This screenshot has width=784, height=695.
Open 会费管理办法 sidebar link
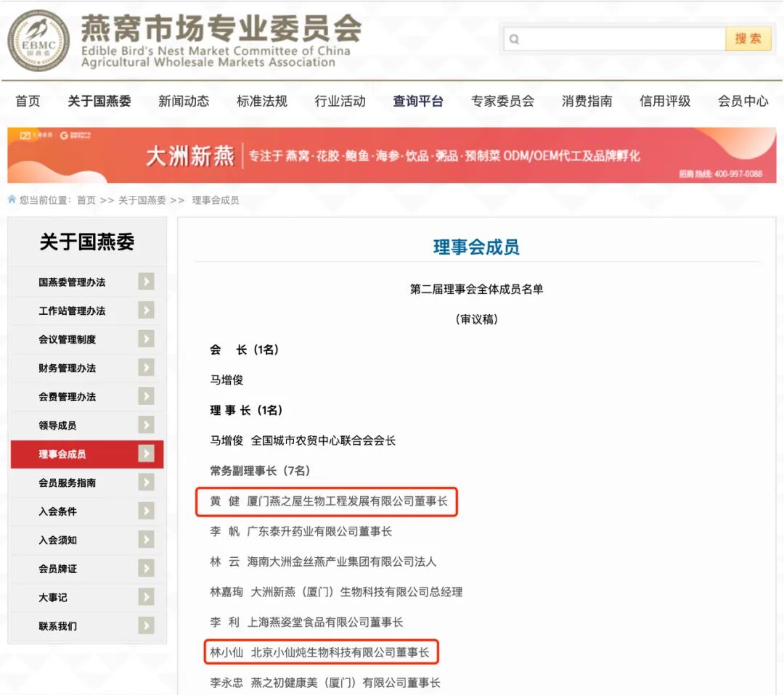tap(67, 397)
